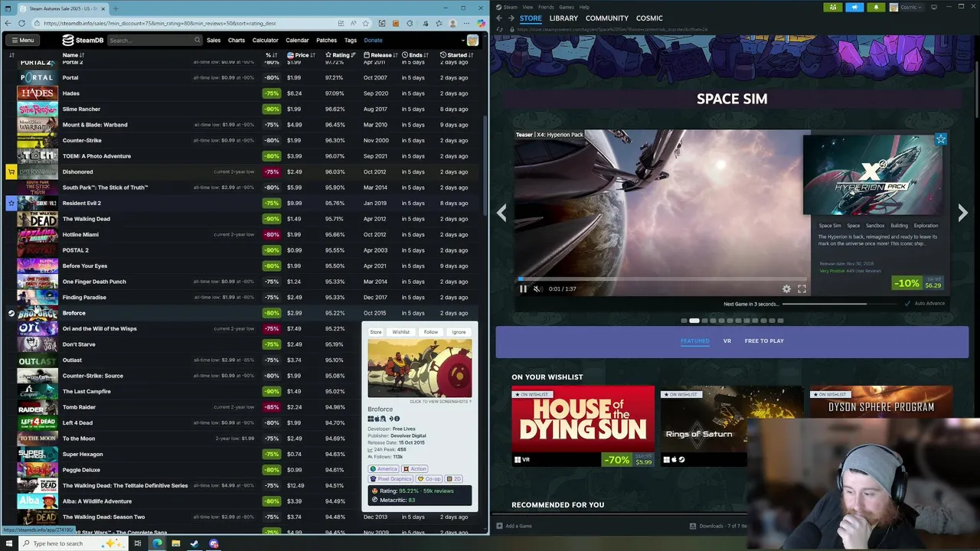Switch to COMMUNITY tab in Steam
Viewport: 980px width, 551px height.
coord(607,18)
